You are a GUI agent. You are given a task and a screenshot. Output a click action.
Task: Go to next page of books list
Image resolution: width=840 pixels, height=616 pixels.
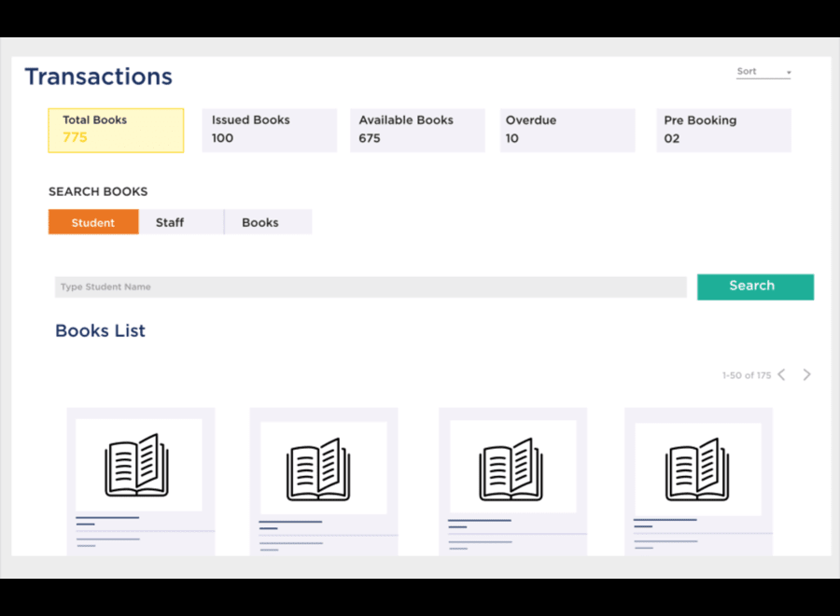806,375
